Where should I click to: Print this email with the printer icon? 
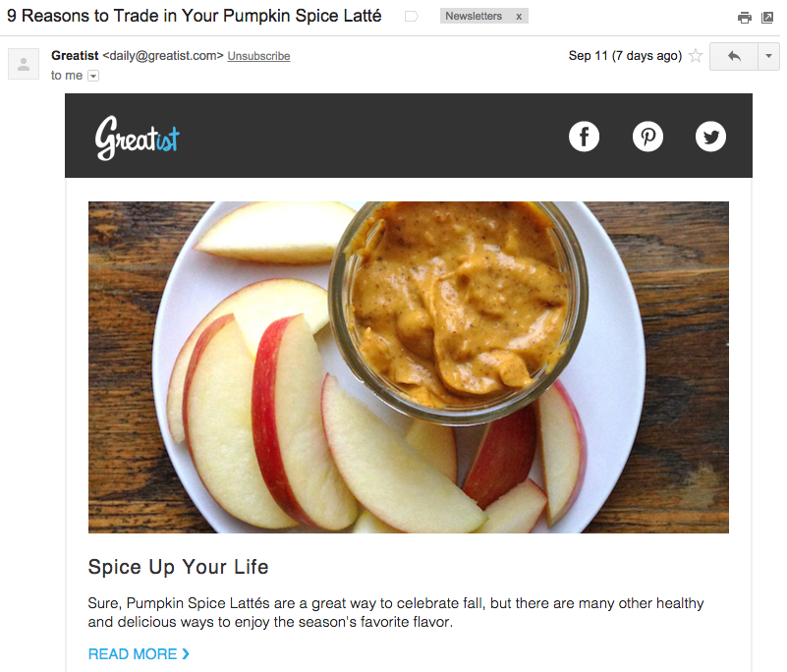[x=745, y=18]
